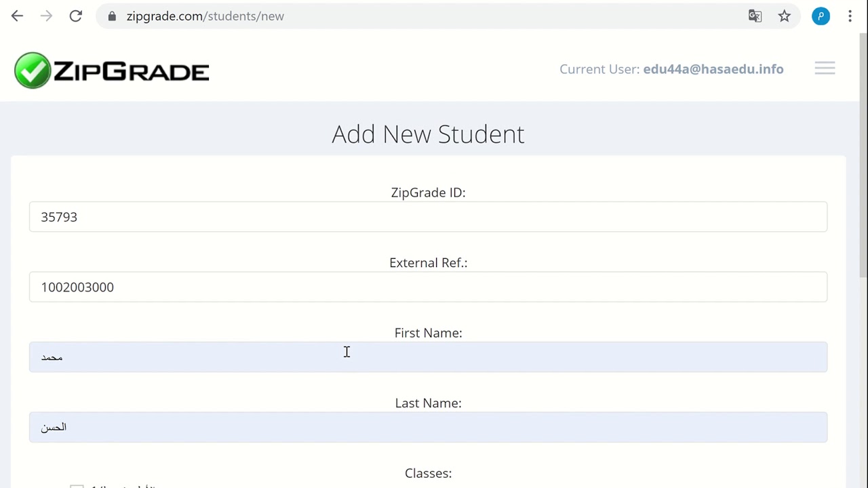868x488 pixels.
Task: Click into the External Ref. field
Action: (428, 287)
